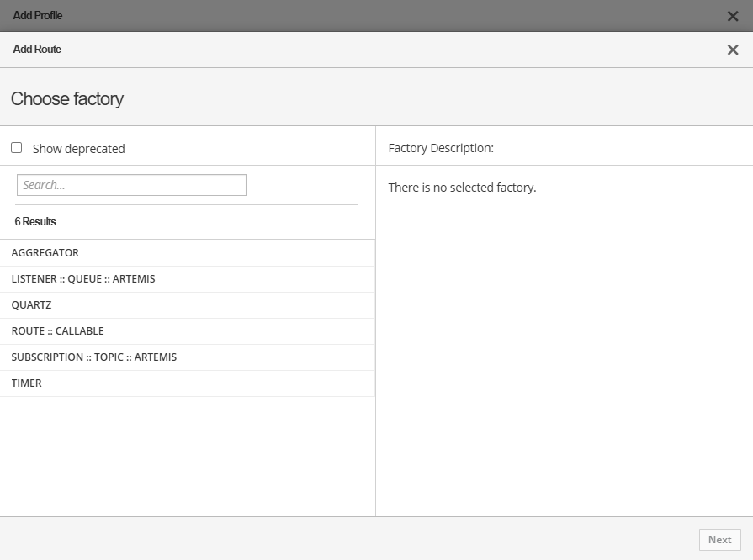This screenshot has width=753, height=560.
Task: Click the blank factory description panel area
Action: [564, 353]
